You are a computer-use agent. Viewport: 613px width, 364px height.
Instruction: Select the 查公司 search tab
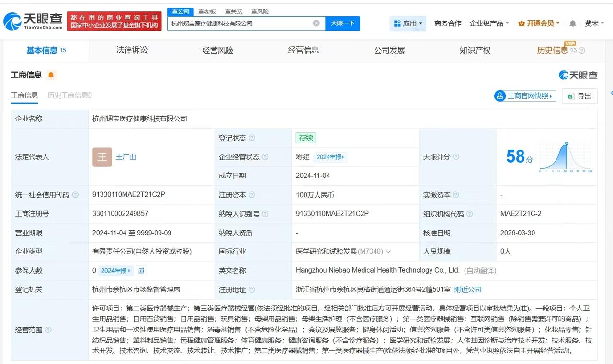[x=181, y=11]
